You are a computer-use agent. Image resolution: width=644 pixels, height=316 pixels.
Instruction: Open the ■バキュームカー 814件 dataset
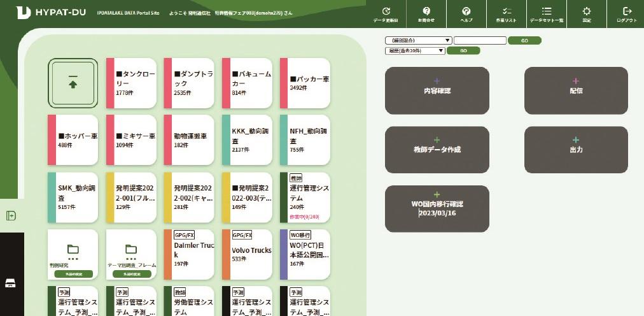(248, 83)
